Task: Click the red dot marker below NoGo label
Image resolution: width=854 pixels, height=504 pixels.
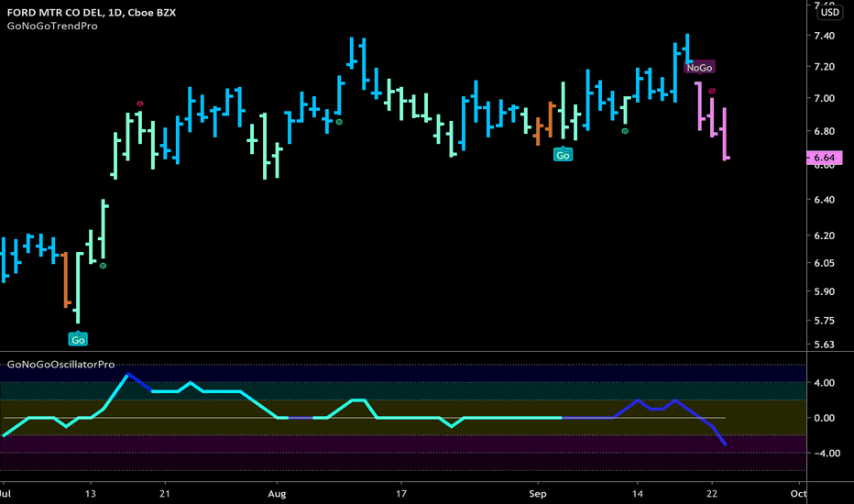Action: coord(712,91)
